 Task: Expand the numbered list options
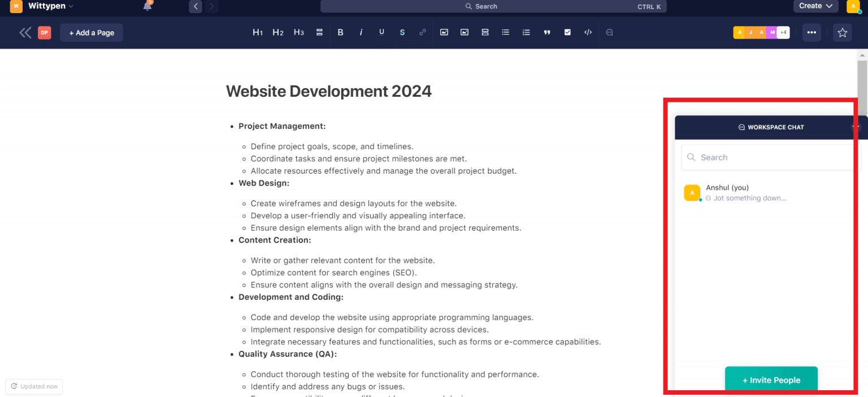coord(526,32)
